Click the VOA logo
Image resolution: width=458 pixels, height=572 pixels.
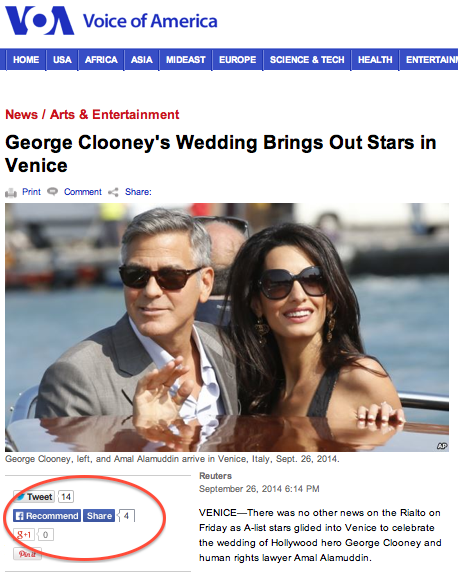pyautogui.click(x=39, y=21)
